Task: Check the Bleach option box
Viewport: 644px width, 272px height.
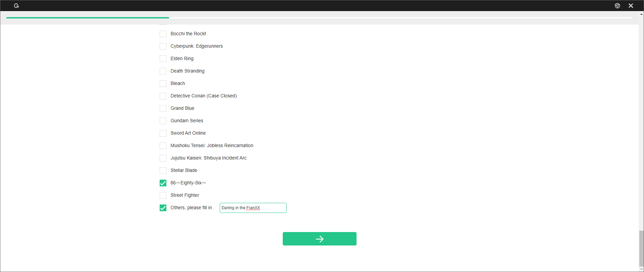Action: tap(163, 84)
